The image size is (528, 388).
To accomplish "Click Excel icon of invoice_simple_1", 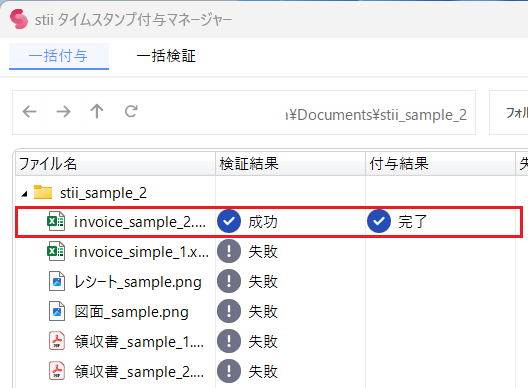I will [x=56, y=251].
